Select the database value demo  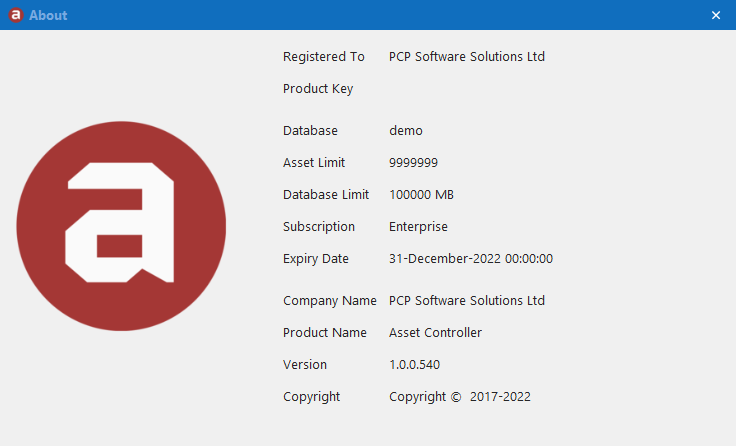tap(406, 131)
